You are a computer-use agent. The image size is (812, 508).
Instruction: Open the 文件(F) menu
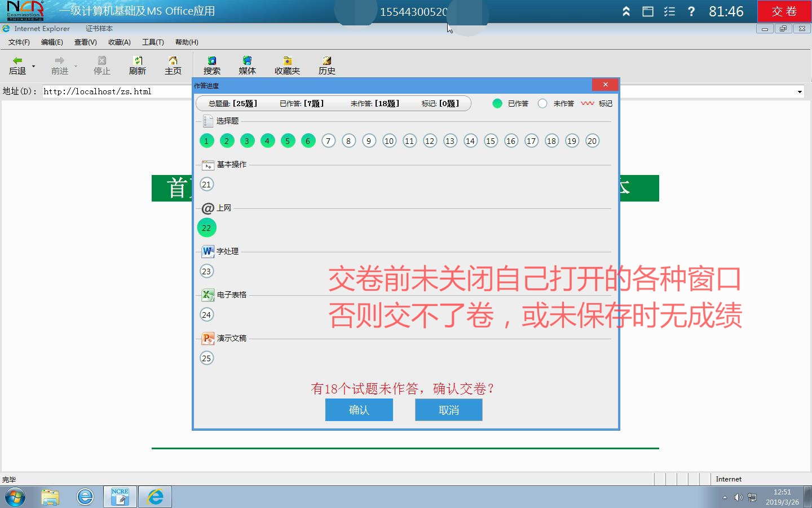point(19,42)
